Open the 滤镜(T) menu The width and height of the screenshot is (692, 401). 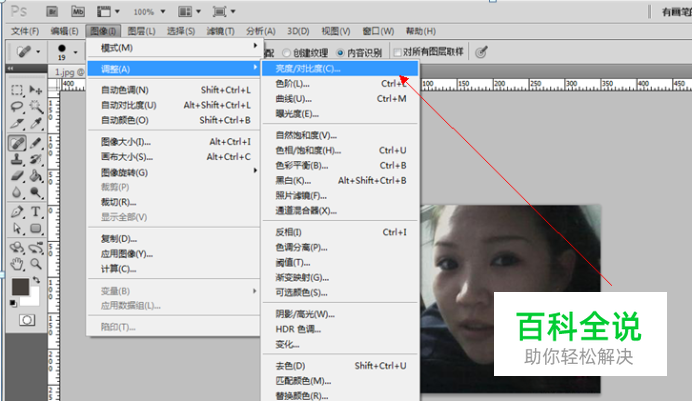pos(221,31)
